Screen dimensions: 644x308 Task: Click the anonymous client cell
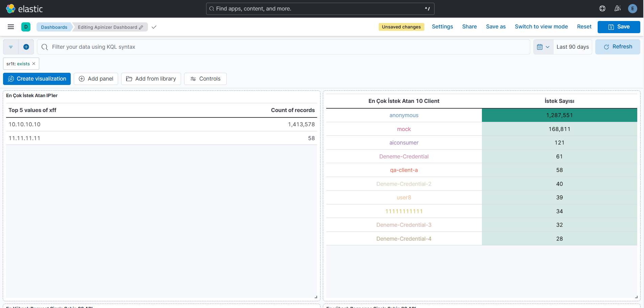click(404, 115)
